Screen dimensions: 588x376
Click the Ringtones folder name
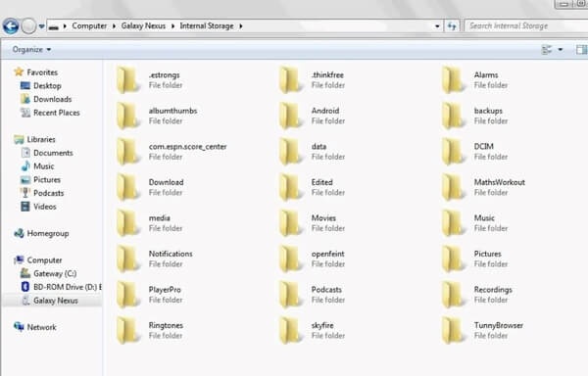pyautogui.click(x=166, y=325)
